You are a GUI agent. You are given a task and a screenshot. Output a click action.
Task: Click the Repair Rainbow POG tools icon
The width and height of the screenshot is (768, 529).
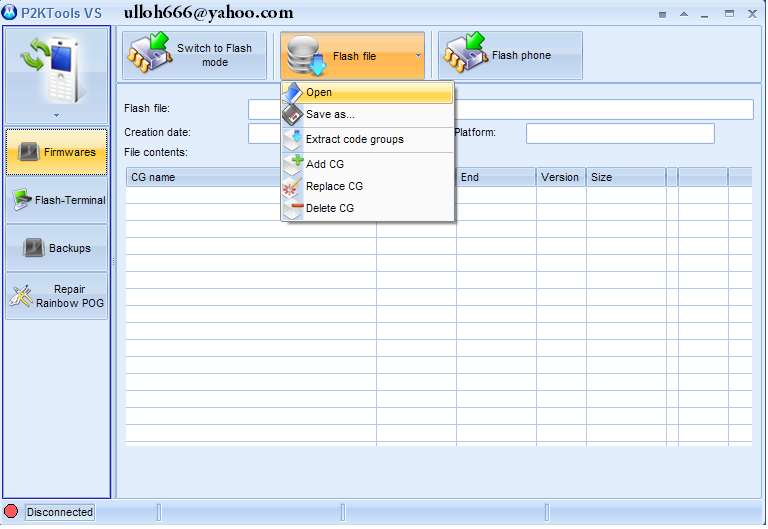21,296
